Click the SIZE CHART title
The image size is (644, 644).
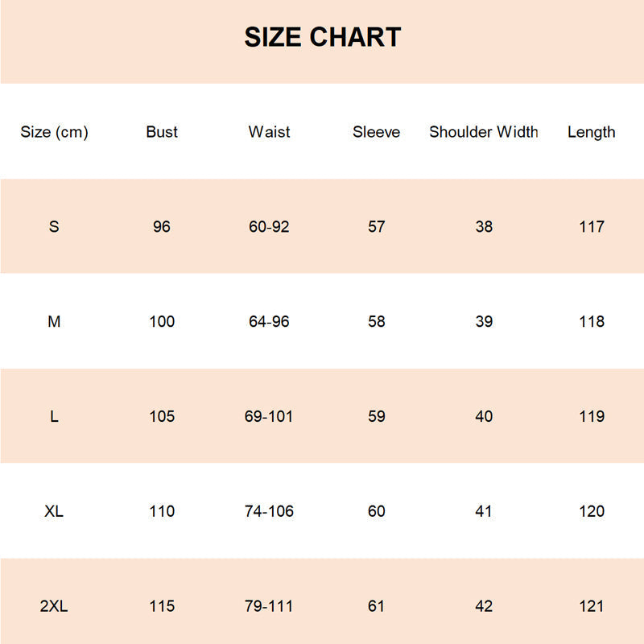322,37
